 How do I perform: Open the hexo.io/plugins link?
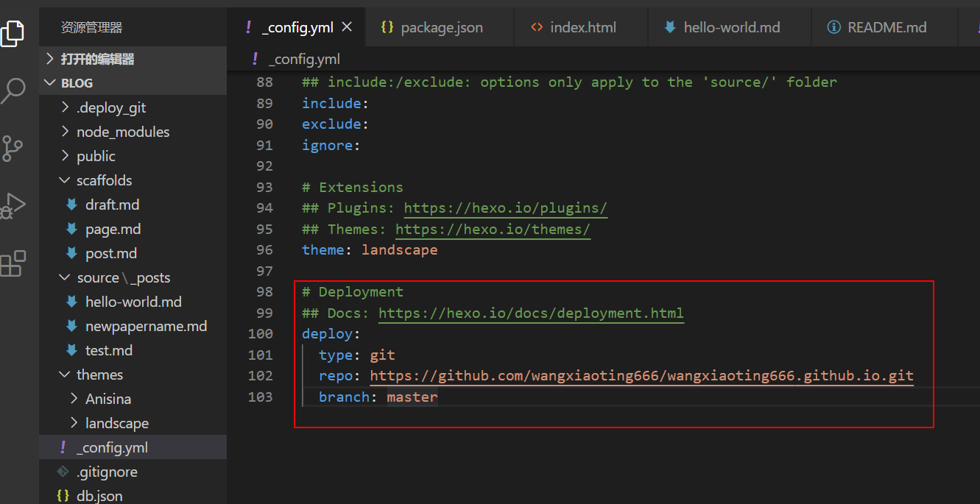coord(505,207)
